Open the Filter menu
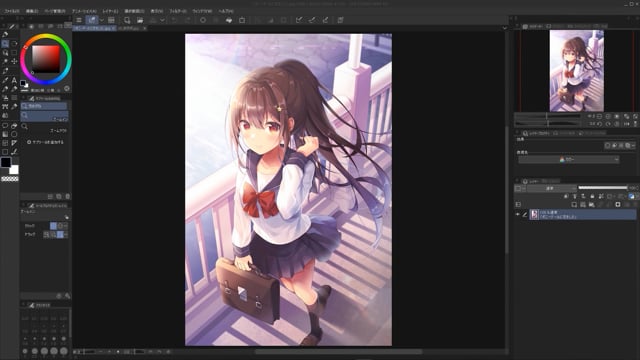 pos(178,11)
